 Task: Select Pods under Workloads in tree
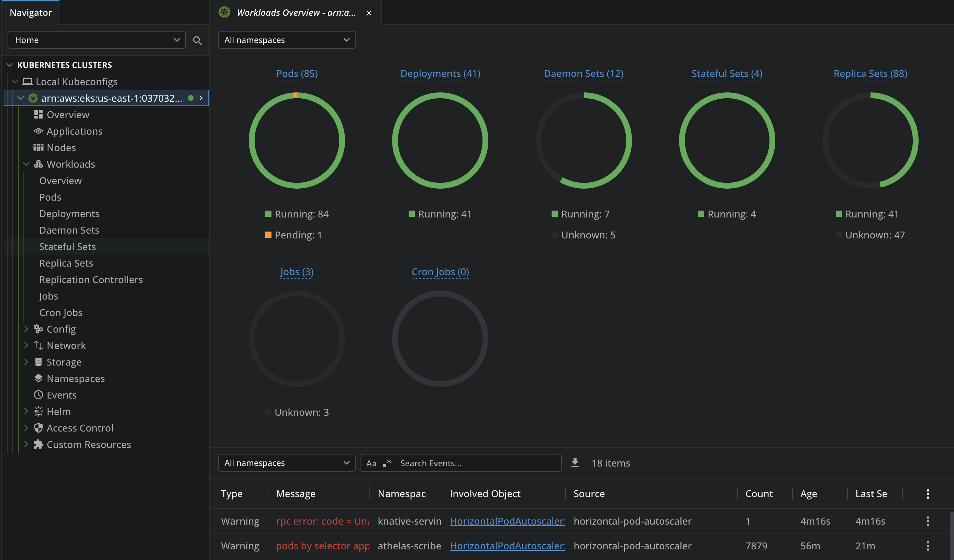point(50,197)
